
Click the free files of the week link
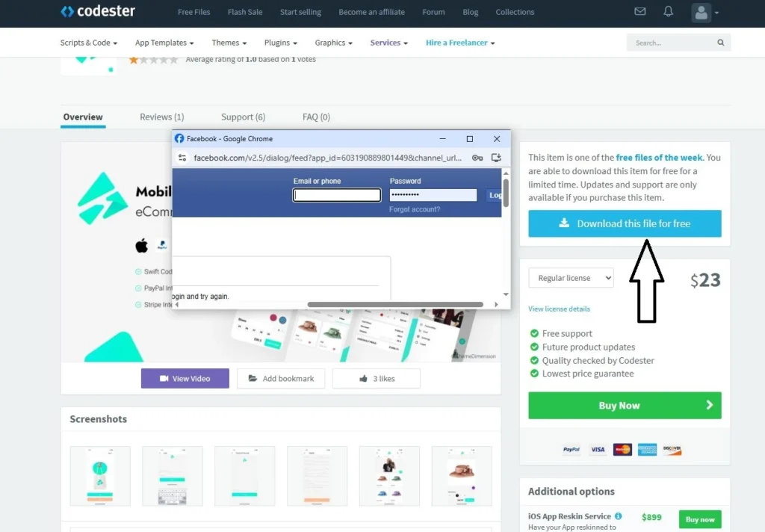coord(659,158)
